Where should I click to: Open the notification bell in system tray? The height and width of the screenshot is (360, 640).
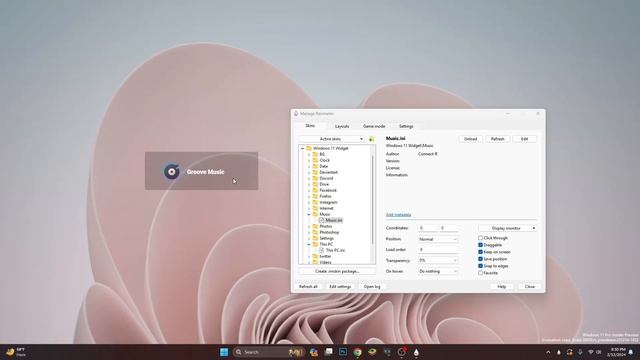[x=631, y=352]
